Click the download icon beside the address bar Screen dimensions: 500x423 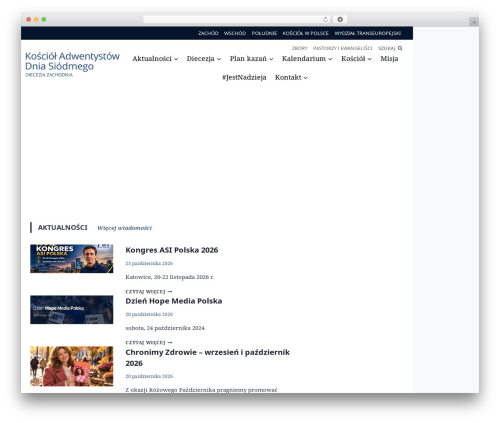[x=340, y=19]
